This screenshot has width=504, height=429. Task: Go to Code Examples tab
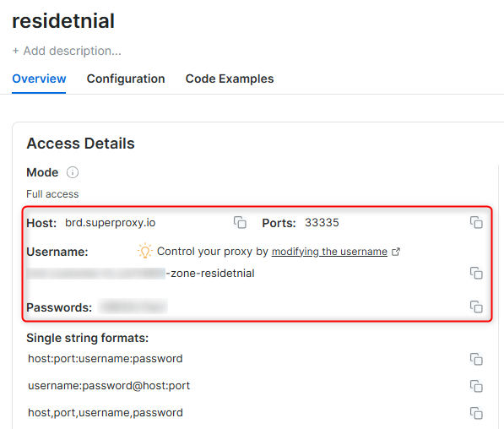pos(230,79)
